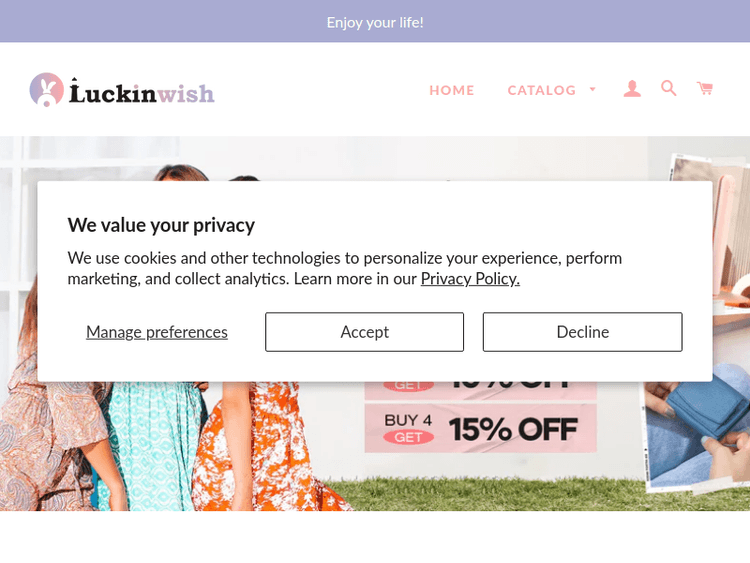Open the Privacy Policy link
The width and height of the screenshot is (750, 563).
(470, 279)
